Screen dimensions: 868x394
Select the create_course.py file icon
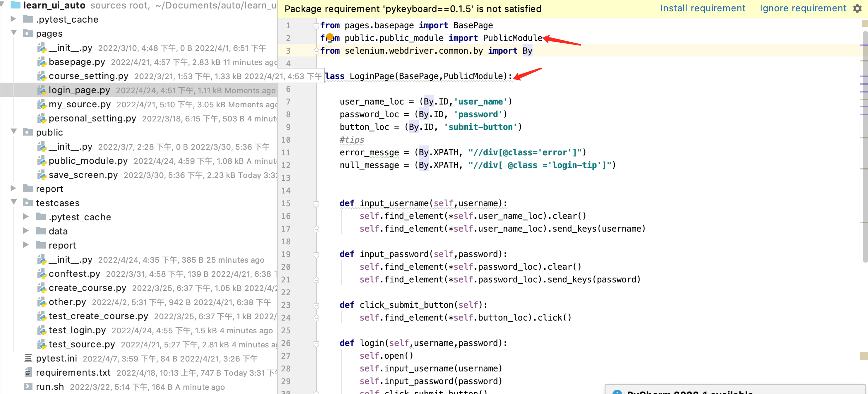pos(42,288)
